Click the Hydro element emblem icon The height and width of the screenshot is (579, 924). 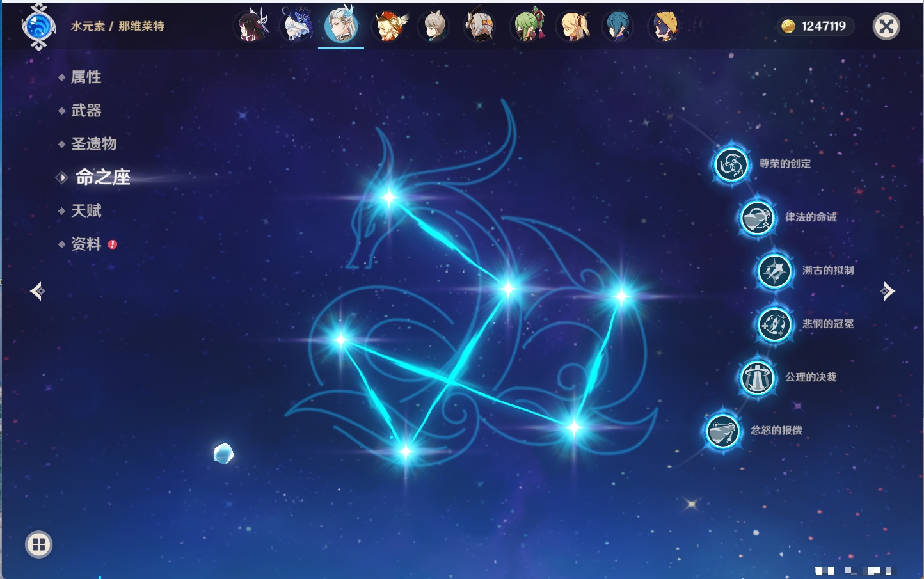click(38, 27)
